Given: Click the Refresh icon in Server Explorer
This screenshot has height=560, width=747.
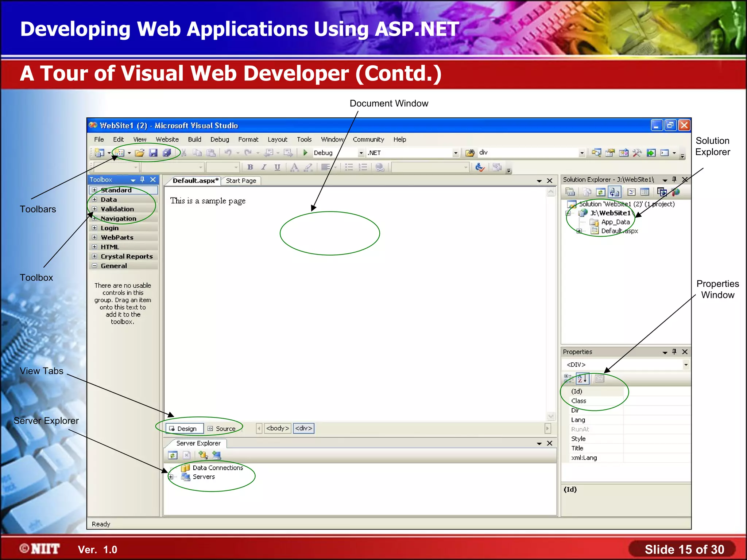Looking at the screenshot, I should click(x=173, y=455).
